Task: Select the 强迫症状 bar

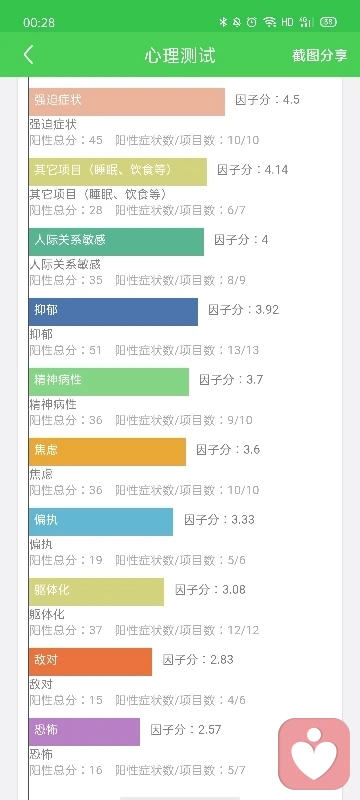Action: point(127,102)
